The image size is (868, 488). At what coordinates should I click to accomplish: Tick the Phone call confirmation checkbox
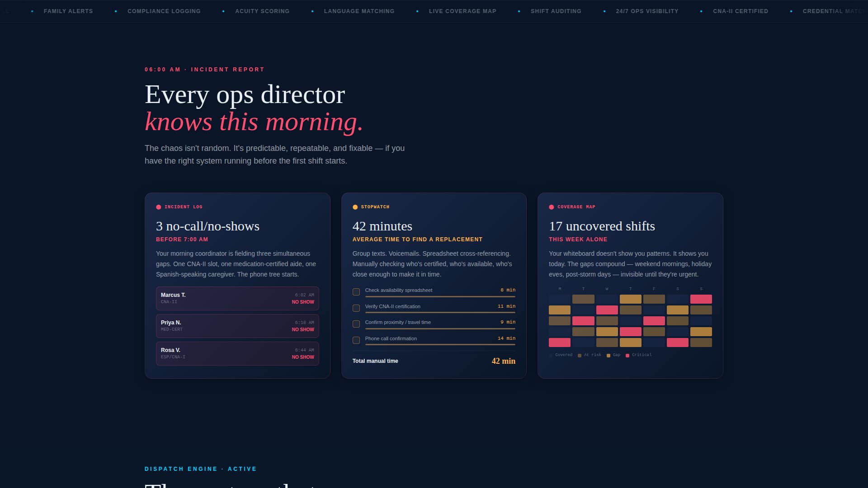(x=356, y=340)
